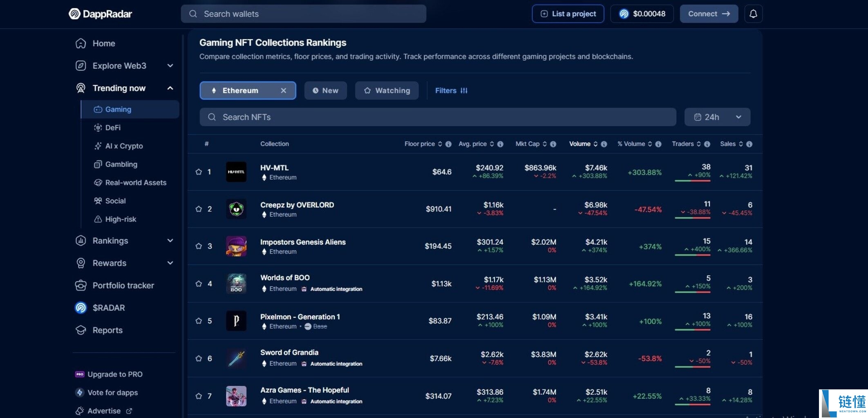Screen dimensions: 868x418
Task: Open the HV-MTL collection thumbnail
Action: point(236,172)
